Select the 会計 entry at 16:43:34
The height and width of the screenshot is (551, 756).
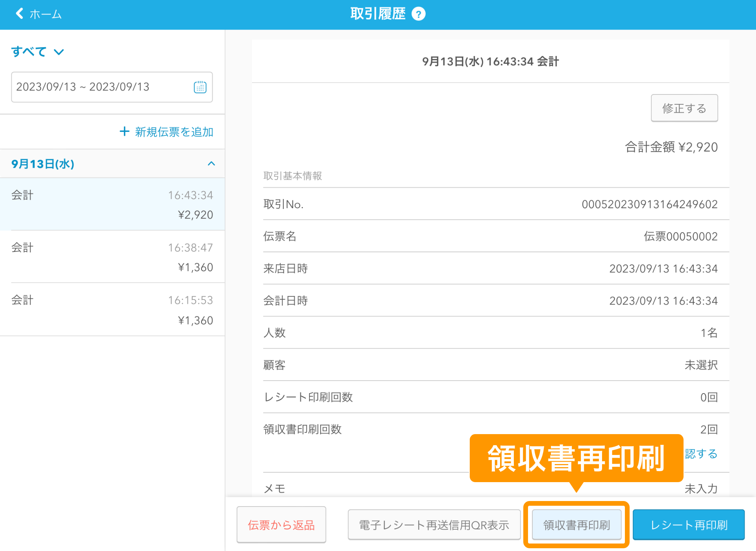(x=112, y=204)
